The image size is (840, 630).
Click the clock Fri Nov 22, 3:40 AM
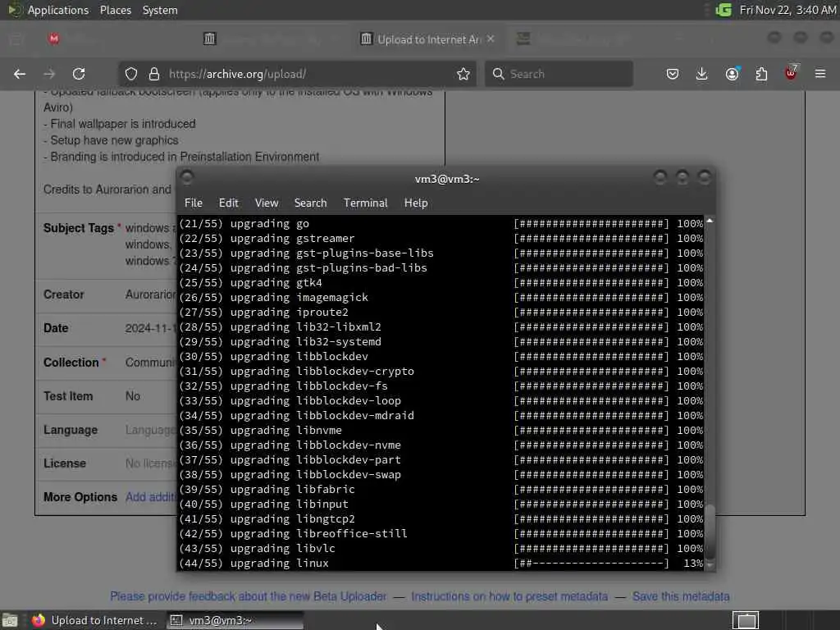coord(787,10)
